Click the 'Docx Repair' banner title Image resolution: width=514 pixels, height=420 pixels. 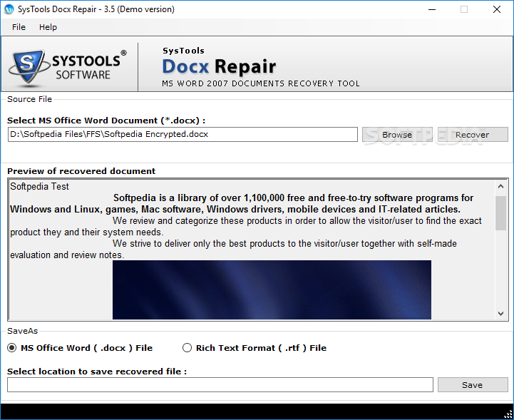pos(219,66)
